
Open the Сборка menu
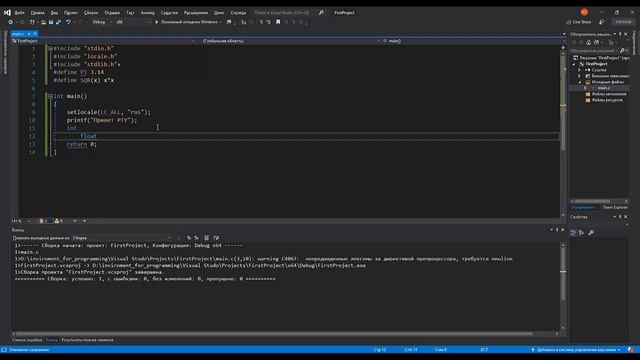pyautogui.click(x=91, y=13)
